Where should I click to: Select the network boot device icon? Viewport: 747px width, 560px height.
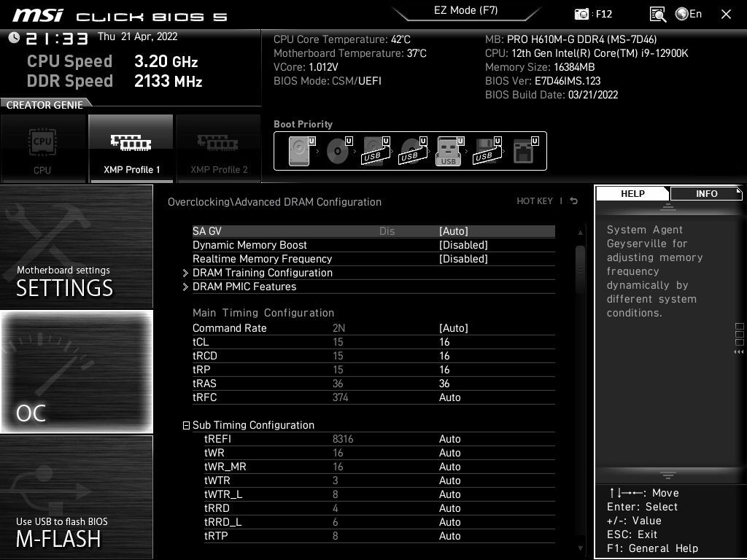(525, 151)
